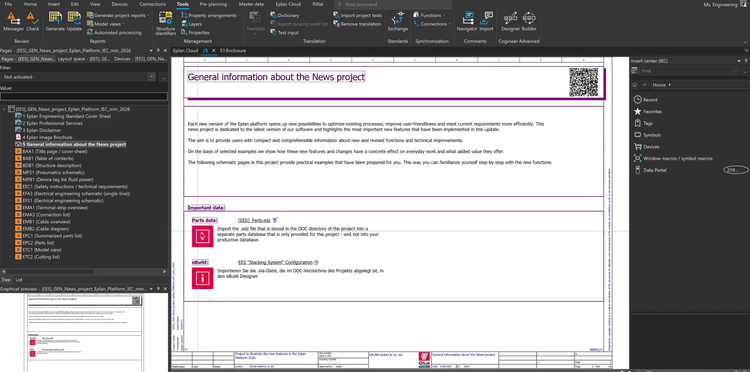Click the Insert center back arrow
The height and width of the screenshot is (372, 750).
(x=645, y=85)
